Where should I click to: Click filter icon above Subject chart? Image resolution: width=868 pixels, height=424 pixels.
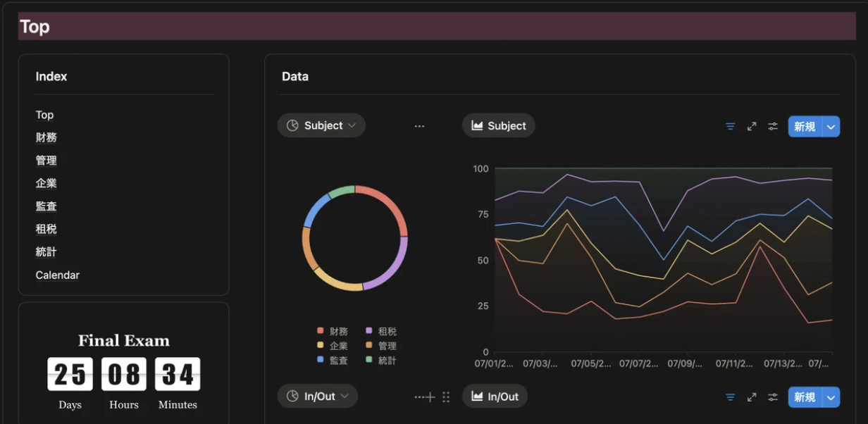(731, 126)
